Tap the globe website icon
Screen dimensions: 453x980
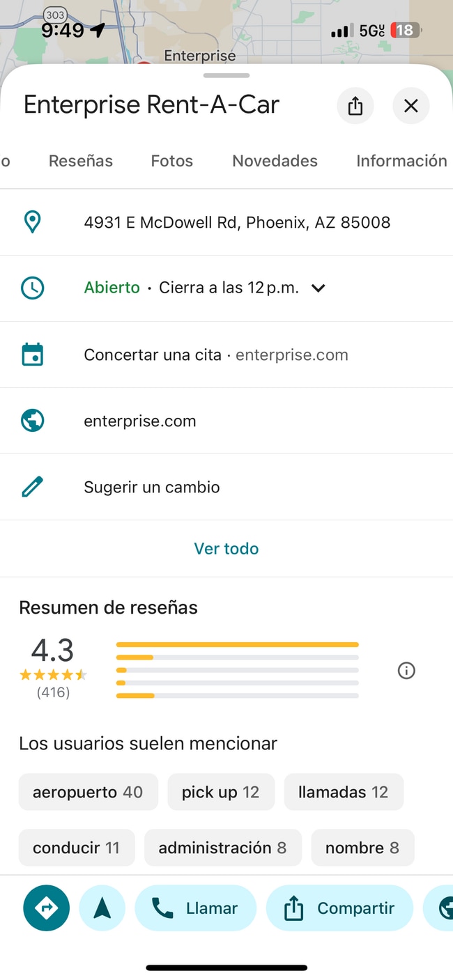click(33, 421)
